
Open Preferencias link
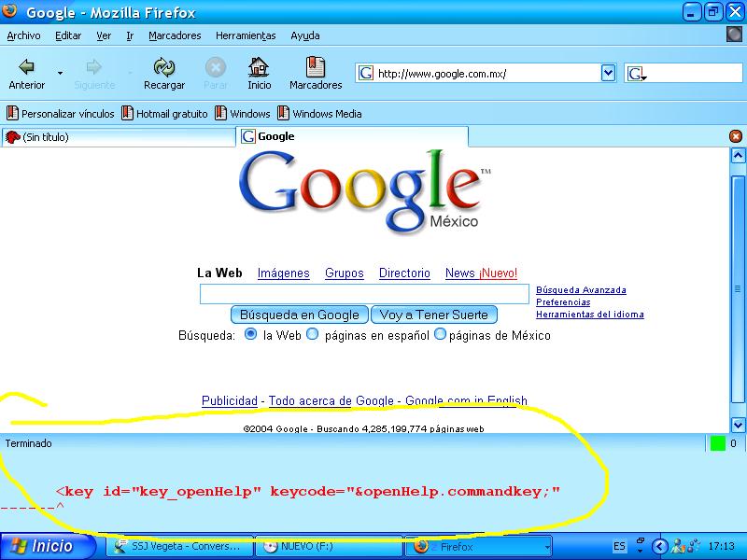coord(563,301)
